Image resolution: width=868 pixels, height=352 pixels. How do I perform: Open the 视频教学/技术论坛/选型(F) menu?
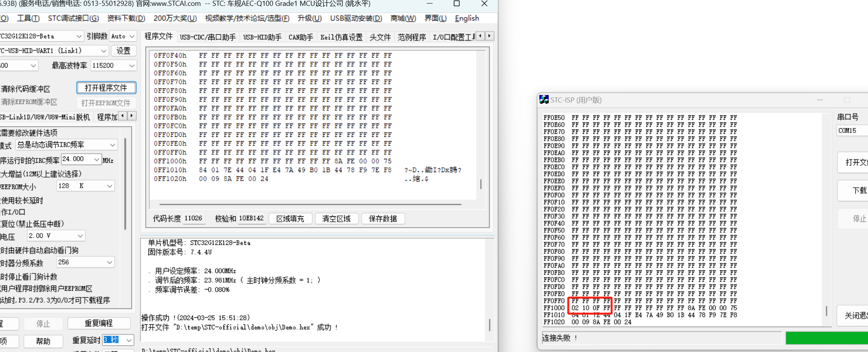click(x=247, y=18)
